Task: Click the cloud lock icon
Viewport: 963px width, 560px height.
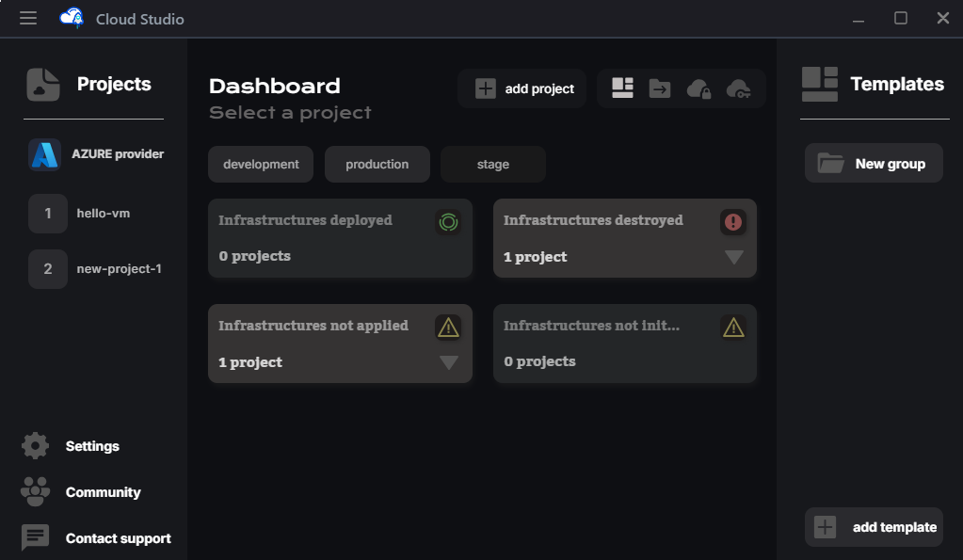Action: (x=698, y=89)
